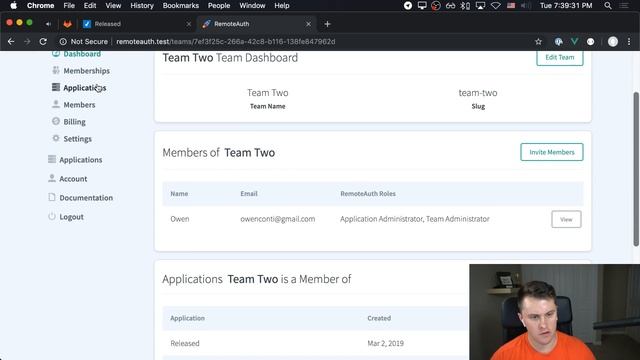Open the Billing section
Viewport: 640px width, 360px height.
click(74, 122)
